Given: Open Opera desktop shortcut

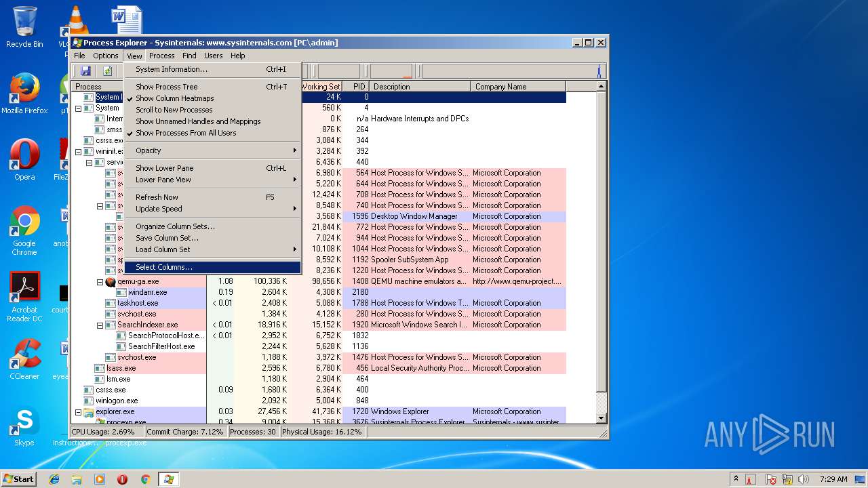Looking at the screenshot, I should [24, 160].
